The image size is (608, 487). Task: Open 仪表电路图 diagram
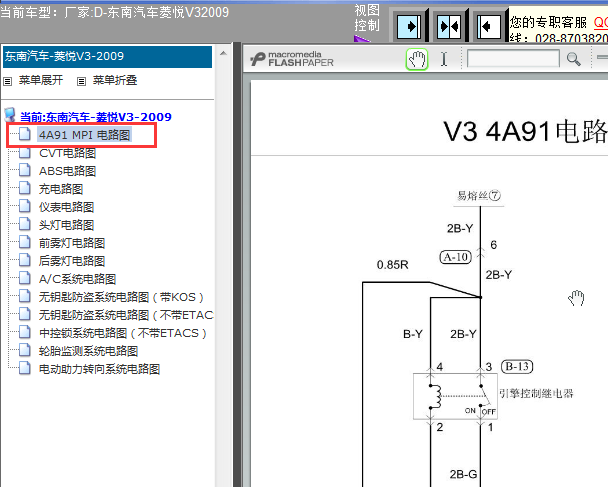tap(66, 207)
